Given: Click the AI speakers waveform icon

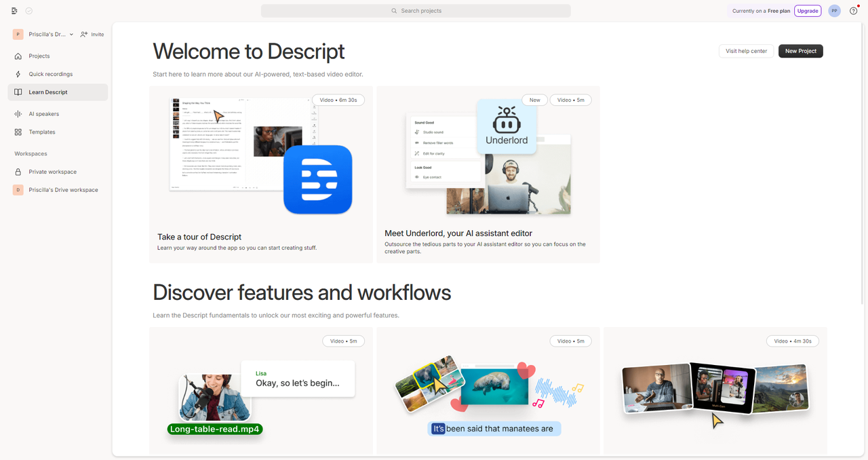Looking at the screenshot, I should coord(18,114).
